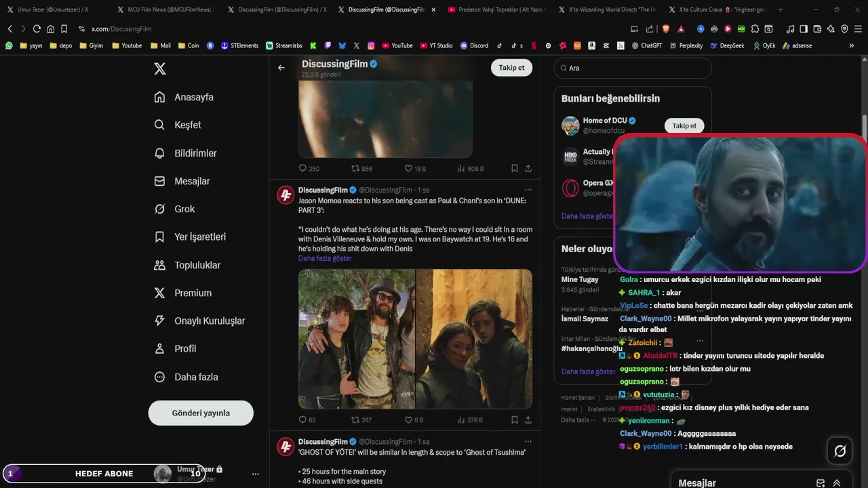The height and width of the screenshot is (488, 868).
Task: Follow Home of DCU with Takip et
Action: 684,125
